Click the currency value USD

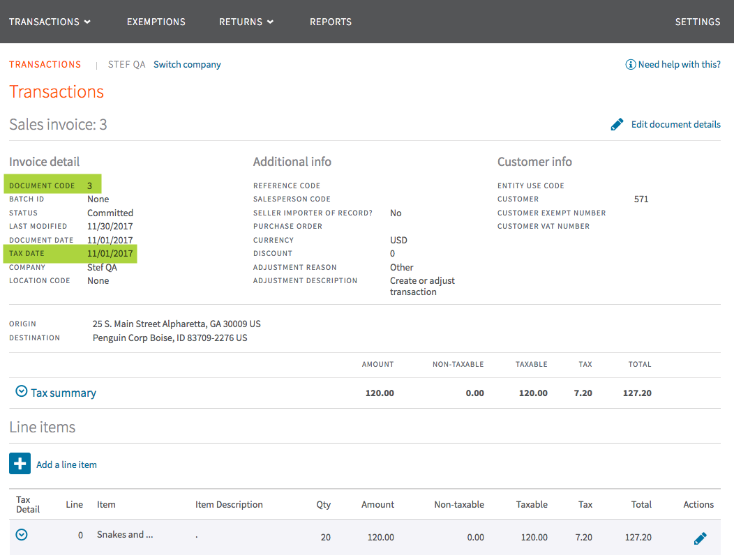(x=399, y=240)
